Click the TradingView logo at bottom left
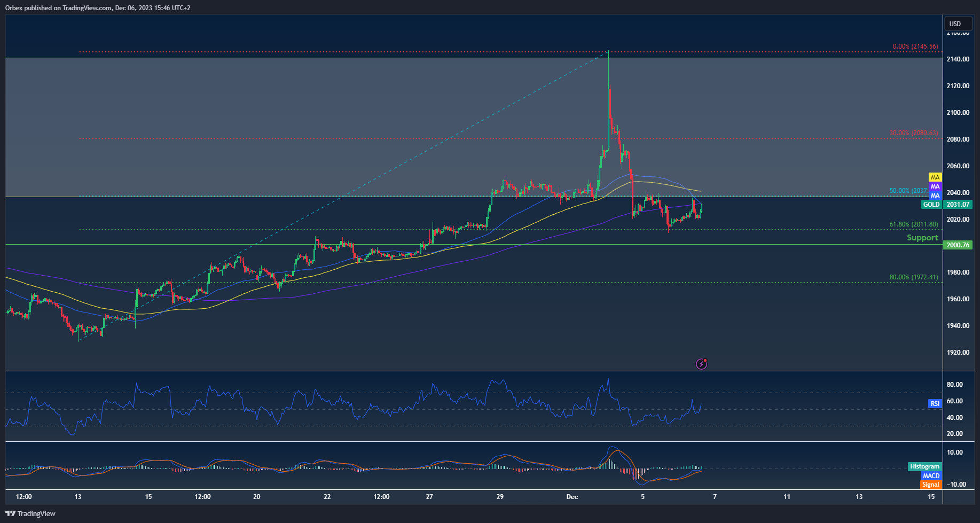Viewport: 980px width, 523px height. pos(30,513)
